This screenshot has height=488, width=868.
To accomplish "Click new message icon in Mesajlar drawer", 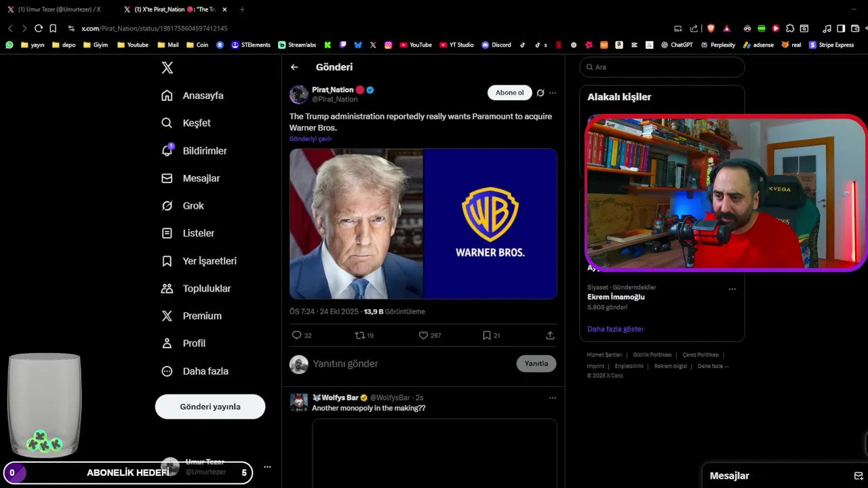I will click(858, 476).
